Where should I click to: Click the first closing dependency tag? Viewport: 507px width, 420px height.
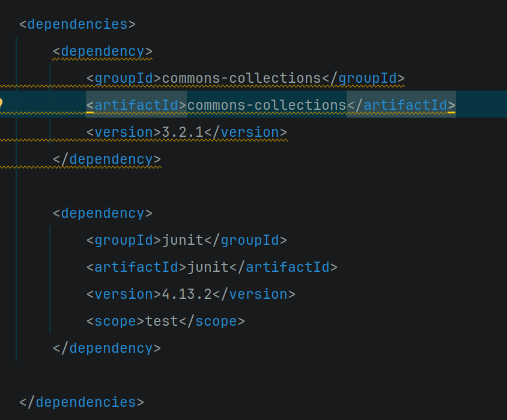[x=107, y=160]
